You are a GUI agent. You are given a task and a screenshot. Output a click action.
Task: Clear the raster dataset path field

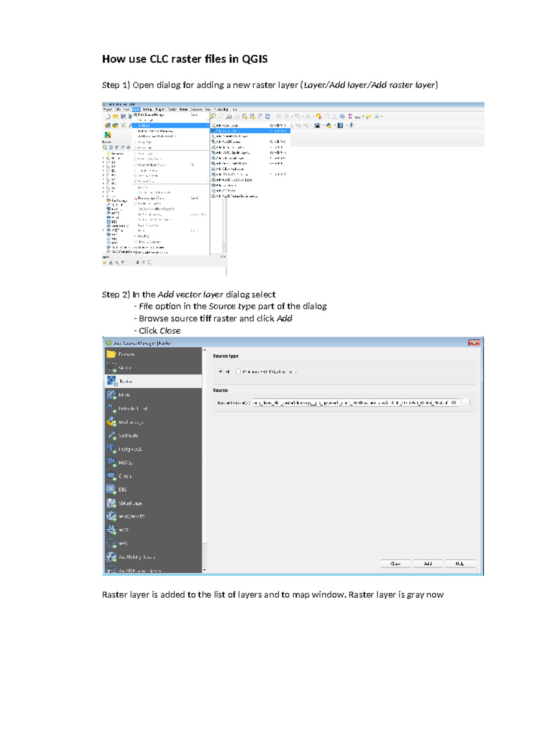click(454, 403)
